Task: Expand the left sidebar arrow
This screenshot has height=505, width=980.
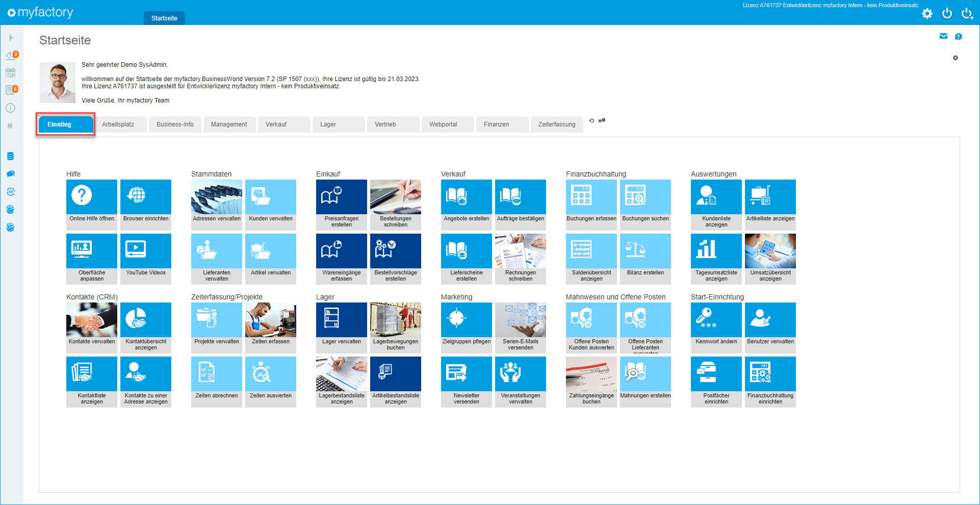Action: point(11,38)
